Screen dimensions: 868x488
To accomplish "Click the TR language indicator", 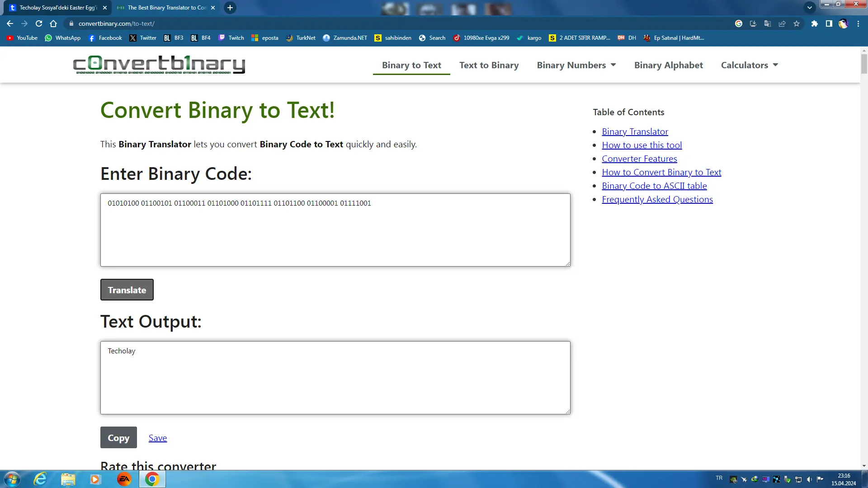I will pyautogui.click(x=719, y=478).
